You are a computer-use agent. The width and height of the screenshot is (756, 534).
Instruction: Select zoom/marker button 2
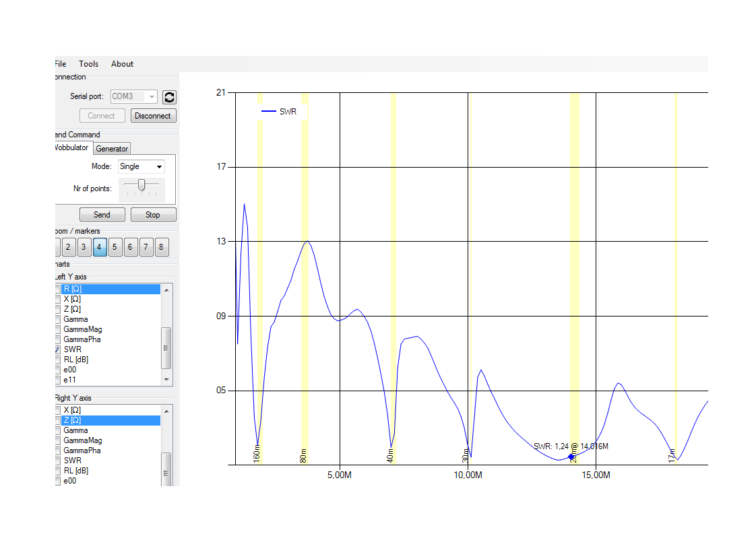(x=69, y=247)
